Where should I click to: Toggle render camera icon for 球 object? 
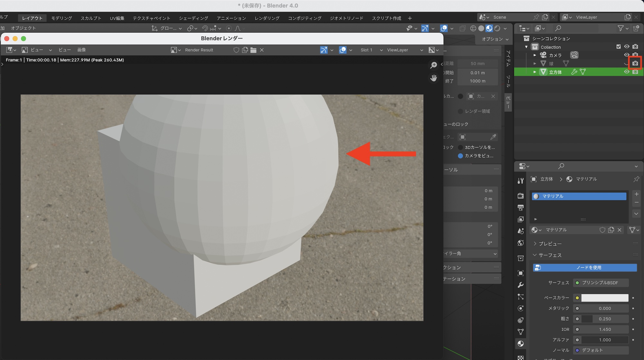tap(635, 63)
